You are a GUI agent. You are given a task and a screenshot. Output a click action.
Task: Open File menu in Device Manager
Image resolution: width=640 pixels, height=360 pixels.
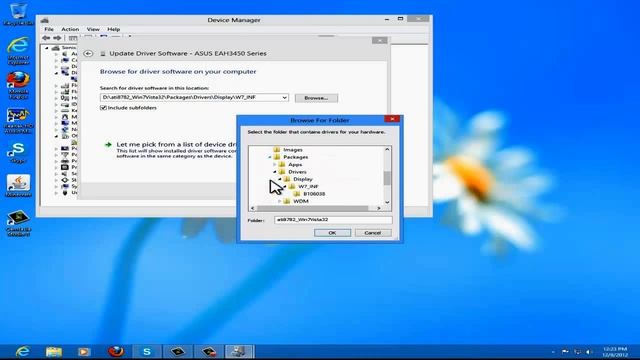pos(49,29)
